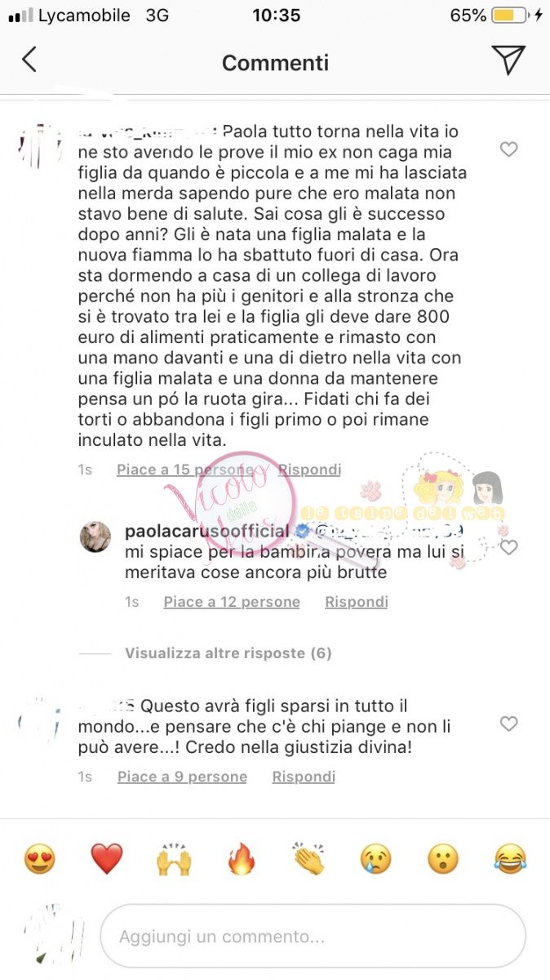Viewport: 550px width, 980px height.
Task: Insert the red heart emoji
Action: coord(106,859)
